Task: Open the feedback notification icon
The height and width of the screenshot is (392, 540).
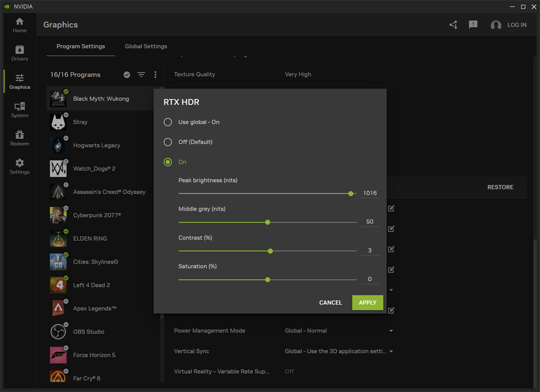Action: pyautogui.click(x=473, y=25)
